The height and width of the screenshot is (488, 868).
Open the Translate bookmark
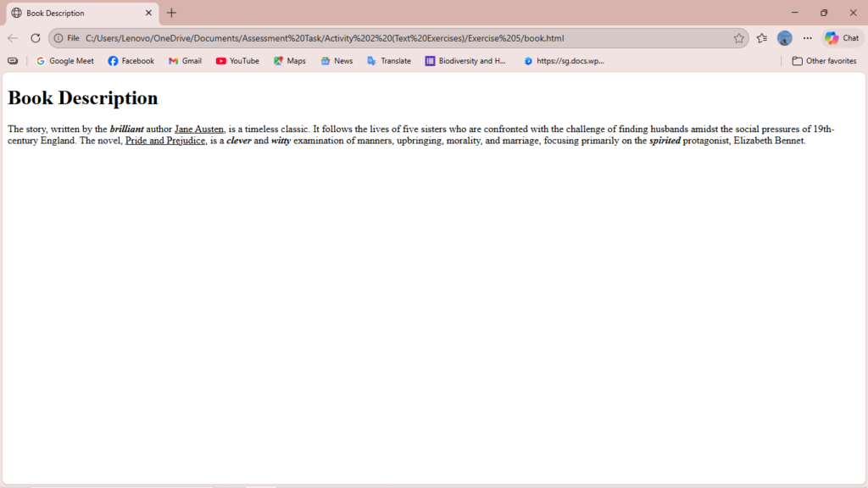point(388,61)
